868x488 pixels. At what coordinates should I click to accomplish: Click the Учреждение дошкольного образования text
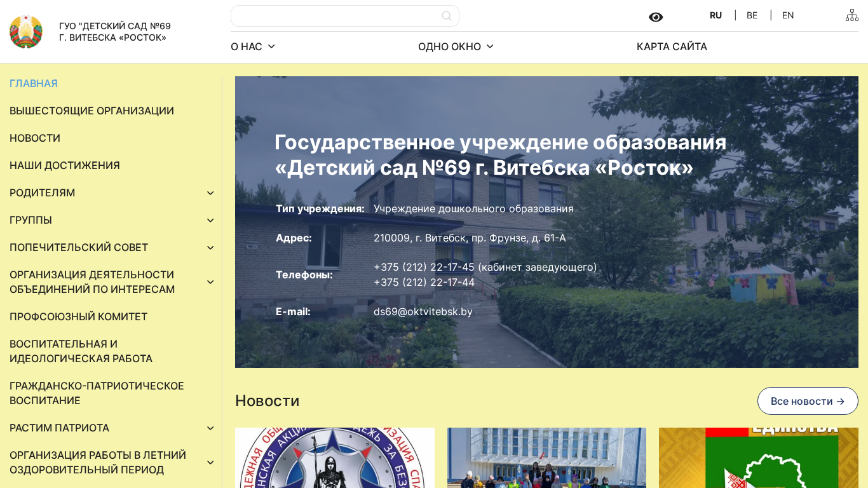473,208
